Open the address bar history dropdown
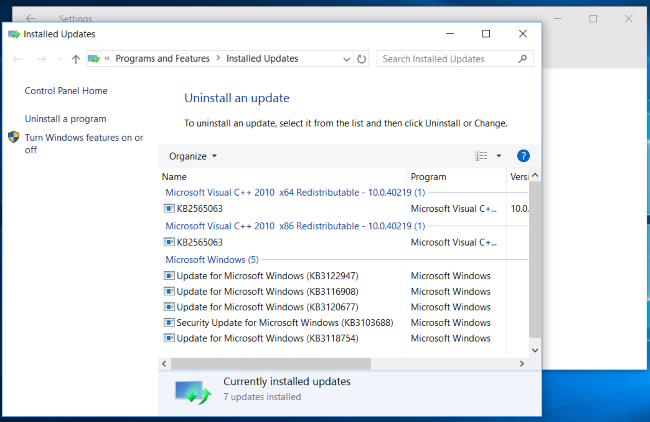The image size is (650, 422). coord(345,59)
